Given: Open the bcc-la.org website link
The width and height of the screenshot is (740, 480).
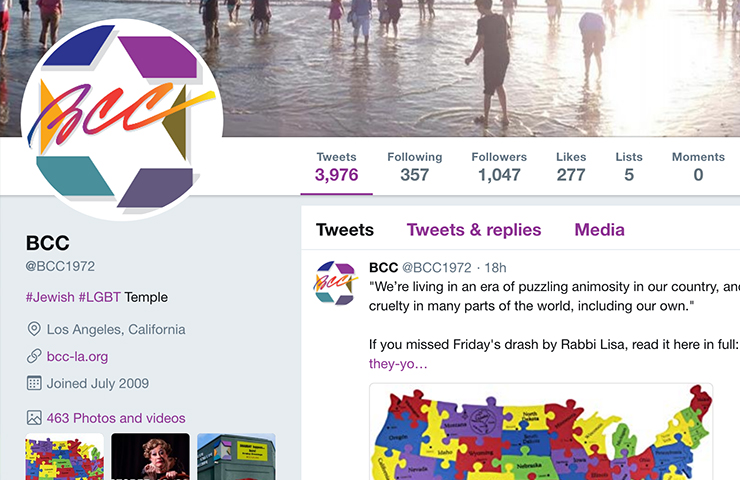Looking at the screenshot, I should point(77,356).
